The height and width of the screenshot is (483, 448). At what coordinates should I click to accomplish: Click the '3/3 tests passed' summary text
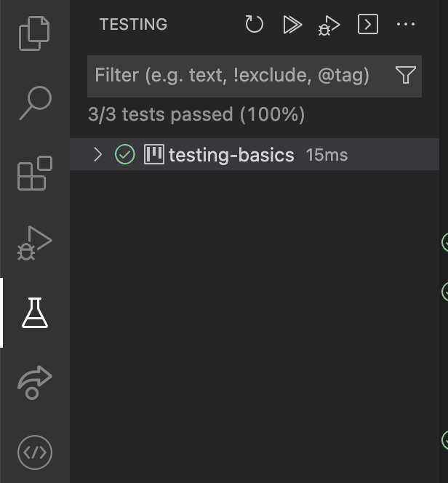click(196, 114)
